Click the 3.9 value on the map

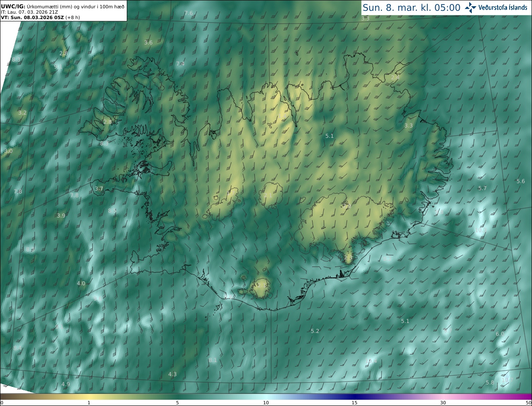61,215
